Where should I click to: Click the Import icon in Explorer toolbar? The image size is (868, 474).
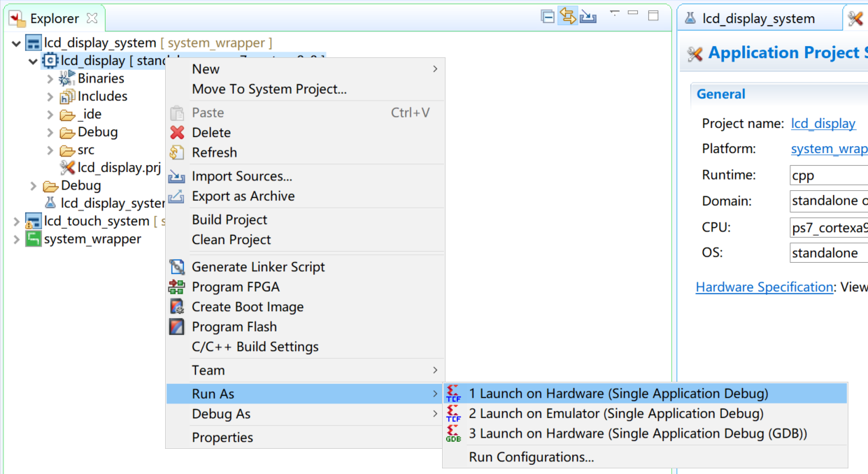[x=588, y=17]
